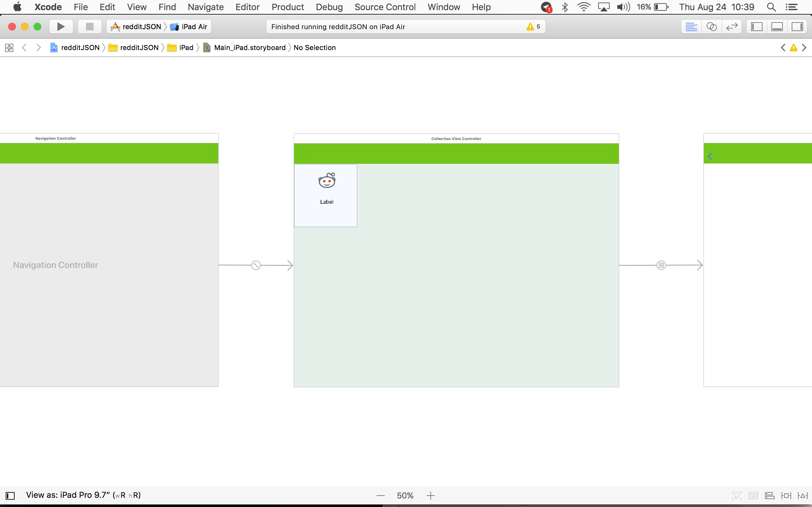
Task: Click the Resolve Auto Layout Issues icon
Action: pyautogui.click(x=802, y=495)
